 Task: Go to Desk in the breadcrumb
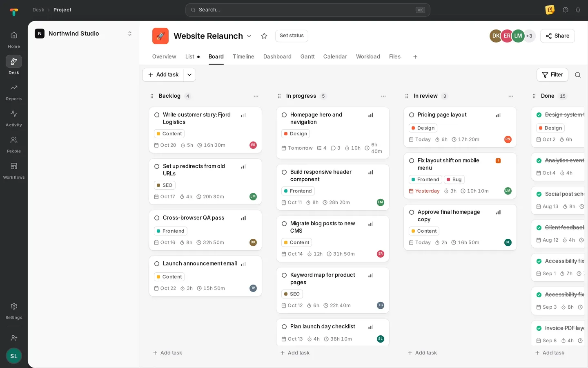(38, 10)
